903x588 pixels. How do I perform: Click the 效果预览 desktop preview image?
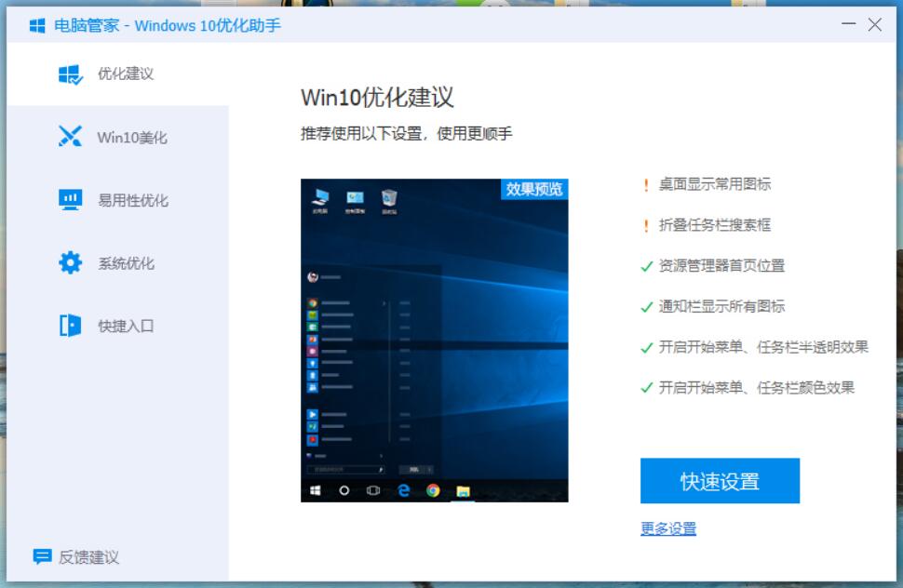point(434,340)
